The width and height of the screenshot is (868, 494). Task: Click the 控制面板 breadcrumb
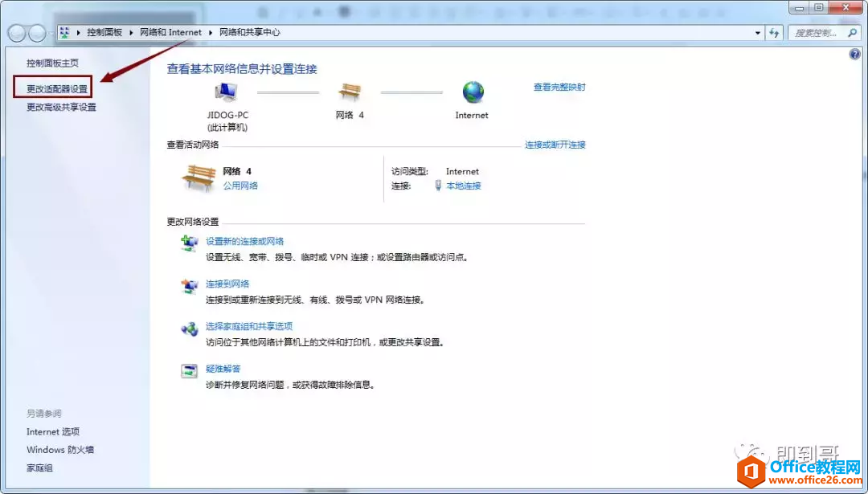[104, 33]
